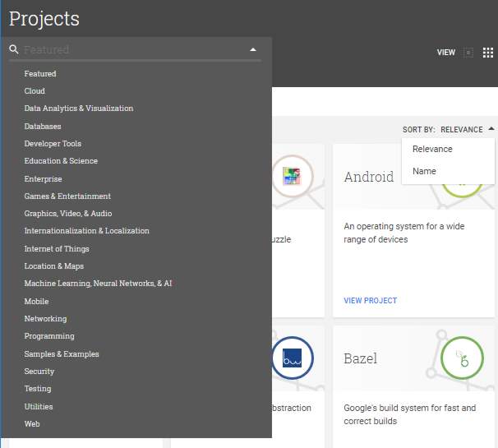Select Cloud category
The width and height of the screenshot is (498, 448).
point(35,91)
